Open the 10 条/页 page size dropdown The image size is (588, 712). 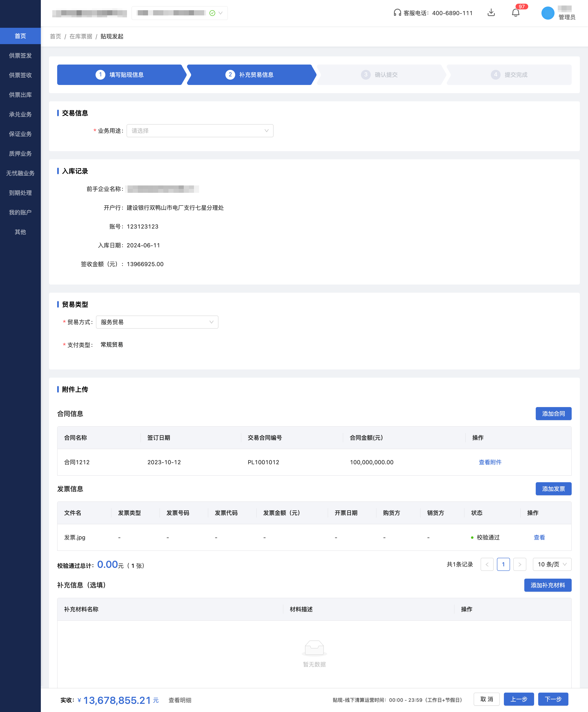pos(552,564)
